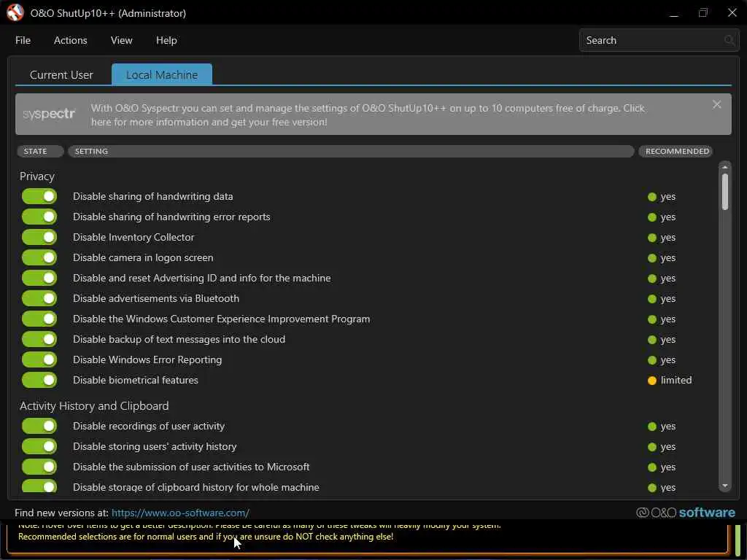Click green dot for clipboard history row
Screen dimensions: 747x560
(x=652, y=488)
